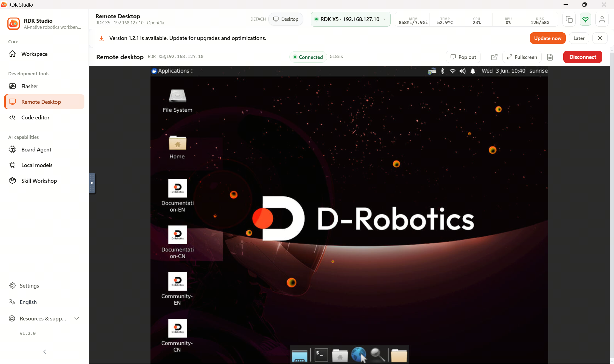Click the green Wi-Fi connection icon

click(x=585, y=19)
